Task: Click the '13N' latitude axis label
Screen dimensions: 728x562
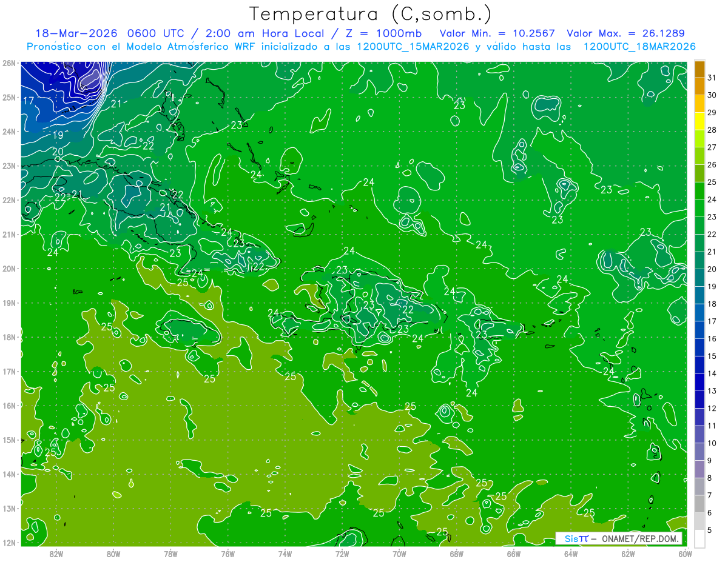Action: [x=9, y=509]
